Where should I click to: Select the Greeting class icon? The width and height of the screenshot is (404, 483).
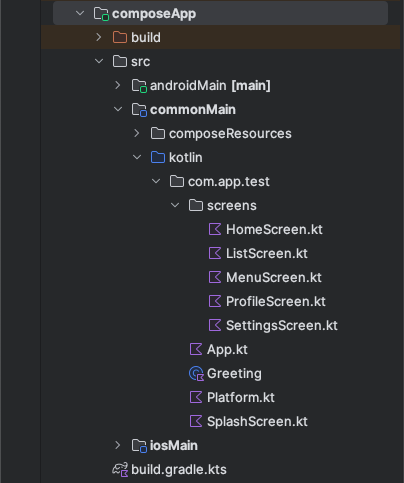[196, 373]
